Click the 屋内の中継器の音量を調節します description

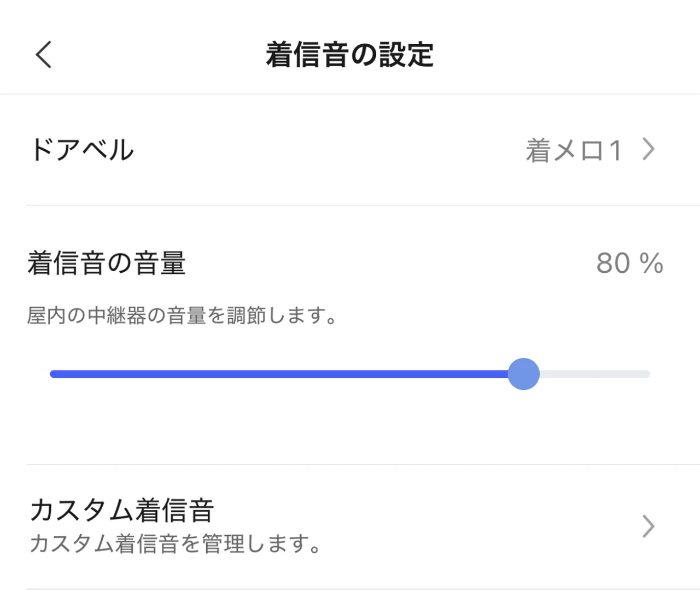(182, 315)
